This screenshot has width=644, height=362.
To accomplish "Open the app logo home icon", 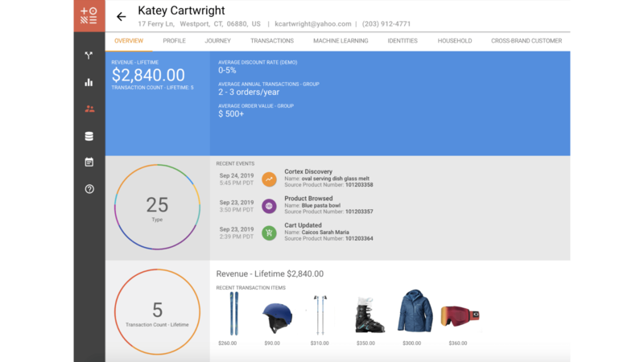I will (89, 15).
